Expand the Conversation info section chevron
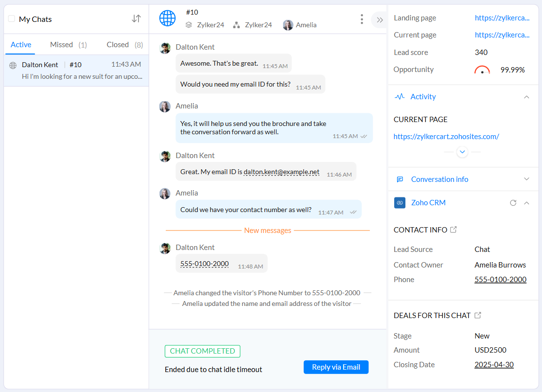Image resolution: width=542 pixels, height=392 pixels. pyautogui.click(x=526, y=179)
